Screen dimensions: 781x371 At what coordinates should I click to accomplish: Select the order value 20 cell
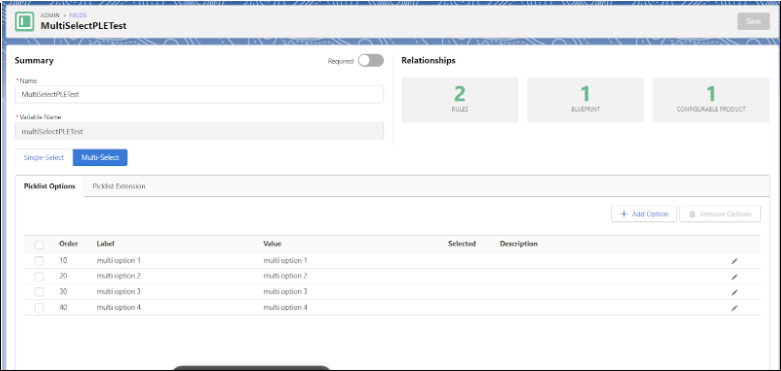pyautogui.click(x=63, y=276)
